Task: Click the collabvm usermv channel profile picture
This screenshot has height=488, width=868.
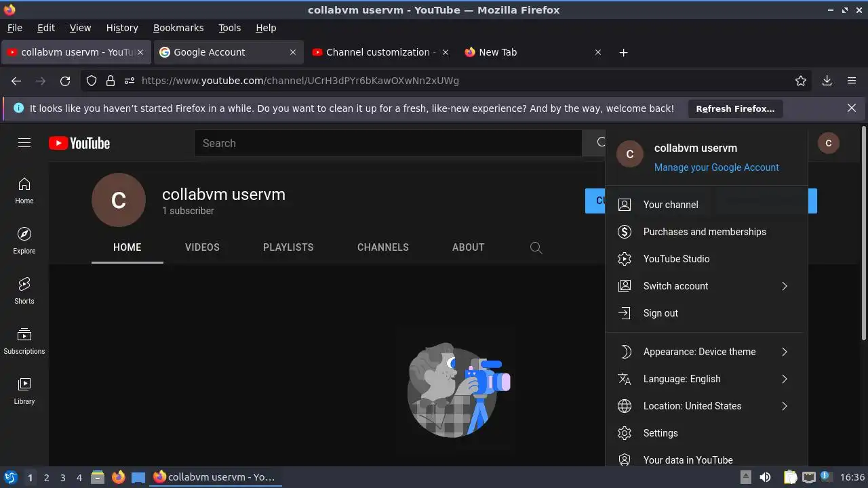Action: pyautogui.click(x=119, y=200)
